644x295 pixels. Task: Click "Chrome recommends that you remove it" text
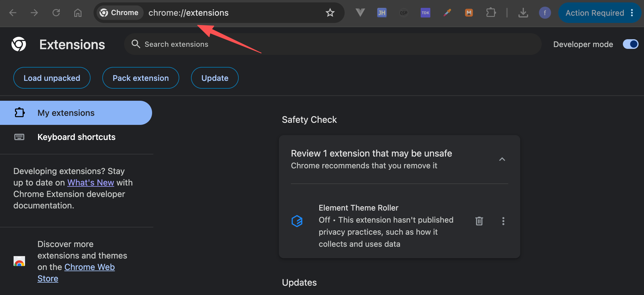tap(364, 166)
